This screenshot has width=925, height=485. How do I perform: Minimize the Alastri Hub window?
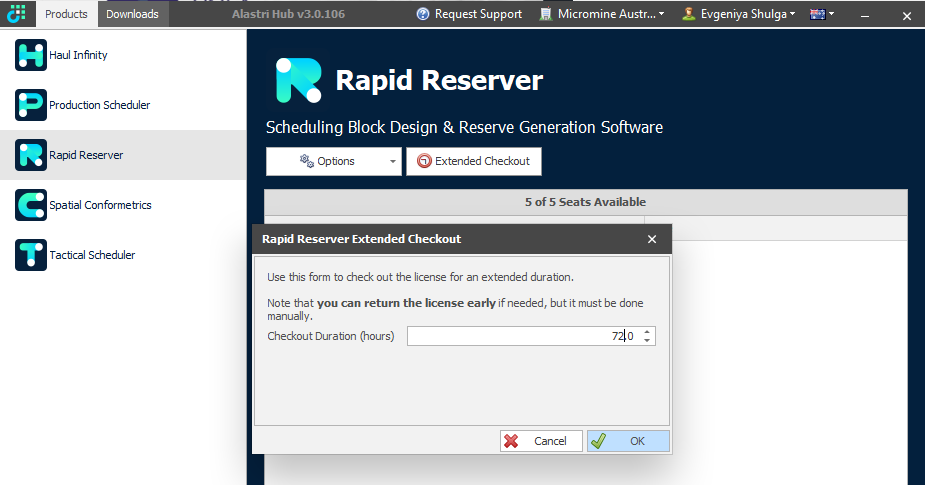865,16
